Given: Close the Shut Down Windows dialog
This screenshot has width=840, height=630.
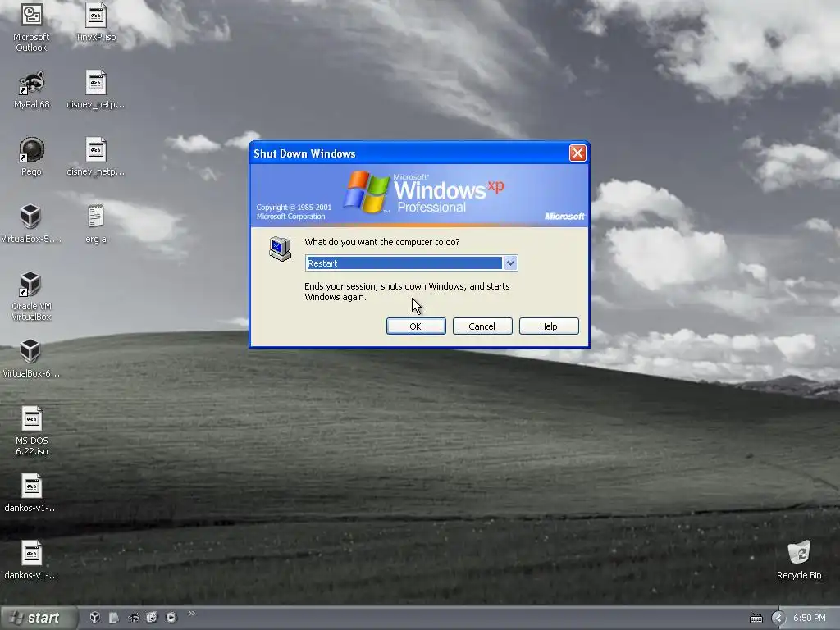Looking at the screenshot, I should pos(577,153).
